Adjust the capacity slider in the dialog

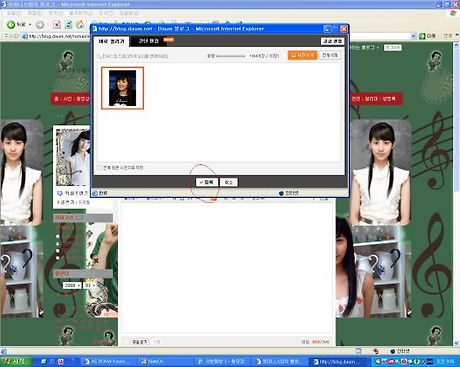click(x=231, y=56)
